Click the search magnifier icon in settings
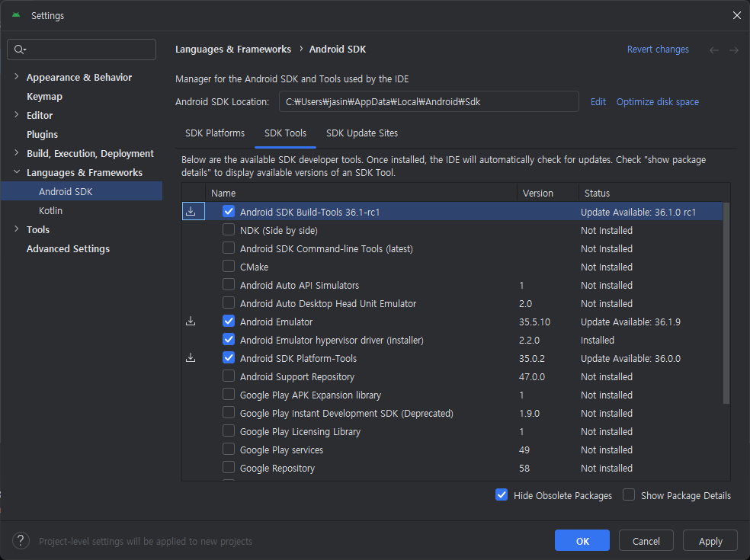 [20, 50]
